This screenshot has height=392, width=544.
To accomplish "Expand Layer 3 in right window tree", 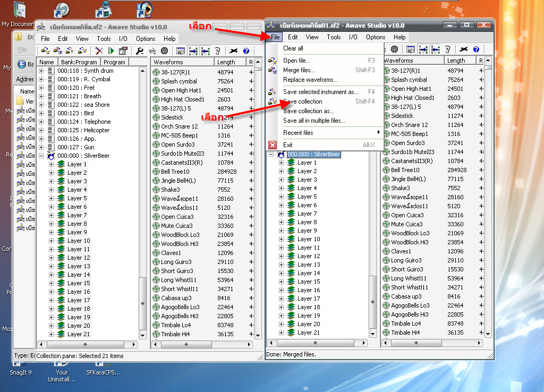I will (x=282, y=180).
